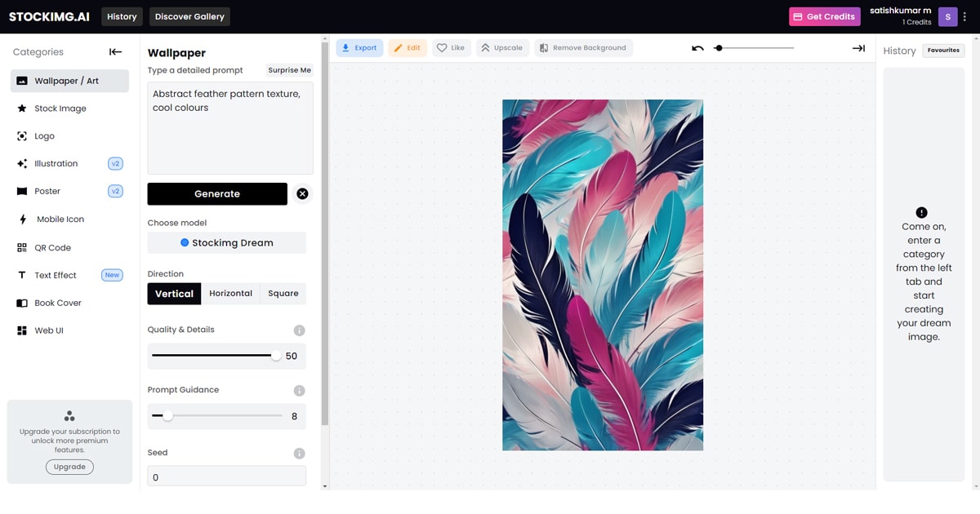Show the Prompt Guidance info icon

299,391
